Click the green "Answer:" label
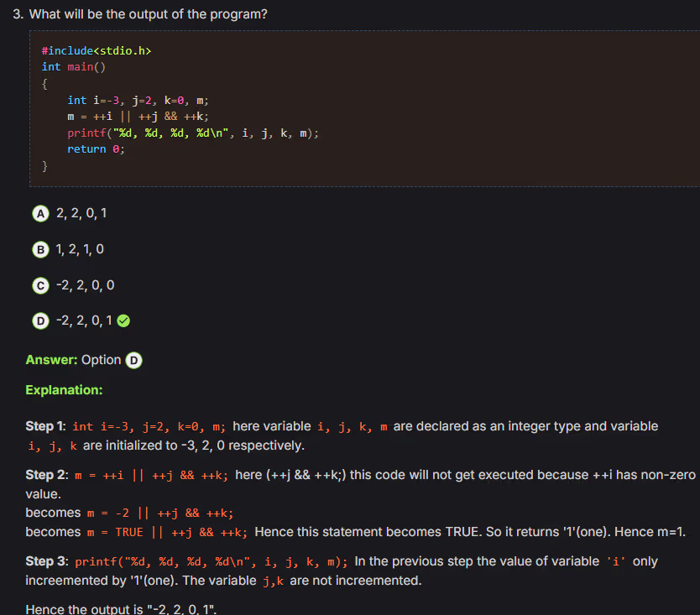700x615 pixels. click(x=51, y=360)
